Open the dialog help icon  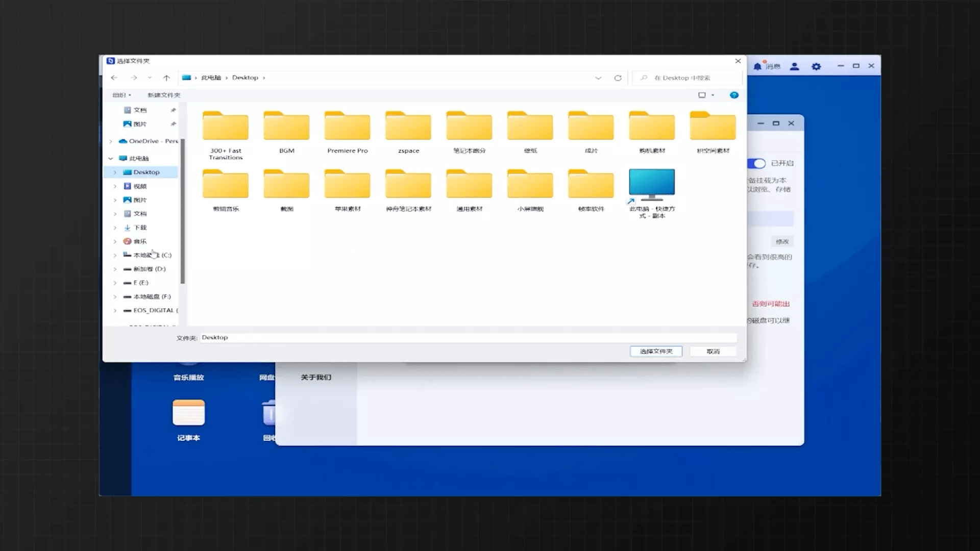pyautogui.click(x=734, y=95)
